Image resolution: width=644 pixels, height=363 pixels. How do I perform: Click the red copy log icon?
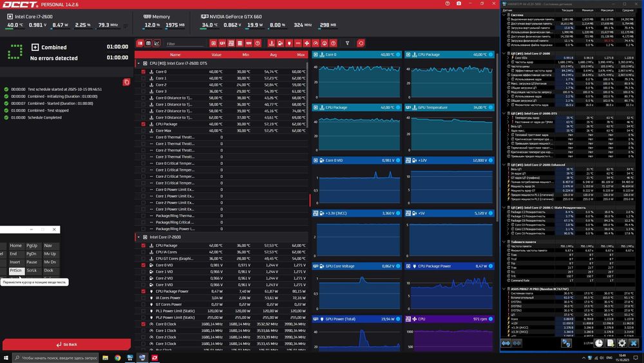[126, 83]
